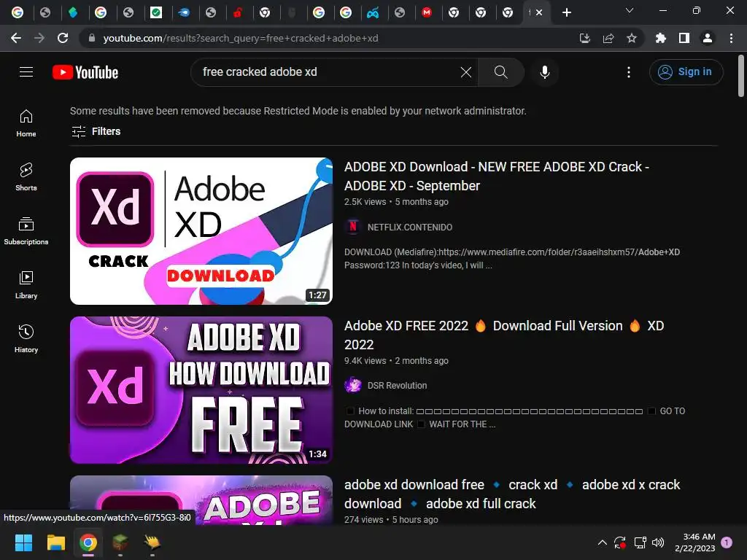Image resolution: width=747 pixels, height=560 pixels.
Task: Visit the DSR Revolution channel
Action: (397, 385)
